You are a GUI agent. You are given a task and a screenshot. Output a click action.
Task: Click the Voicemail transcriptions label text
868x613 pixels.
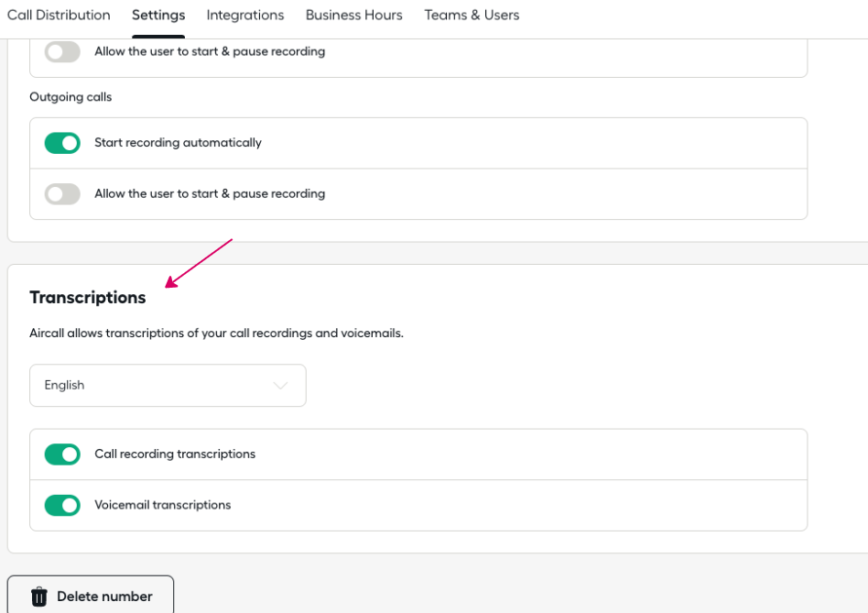coord(163,505)
